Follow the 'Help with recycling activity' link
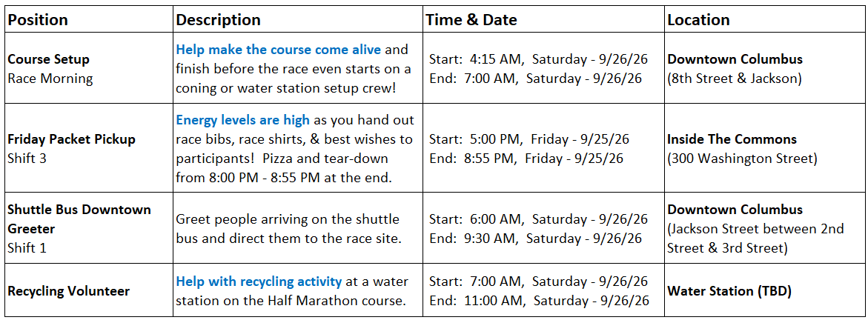The image size is (868, 320). pyautogui.click(x=259, y=281)
